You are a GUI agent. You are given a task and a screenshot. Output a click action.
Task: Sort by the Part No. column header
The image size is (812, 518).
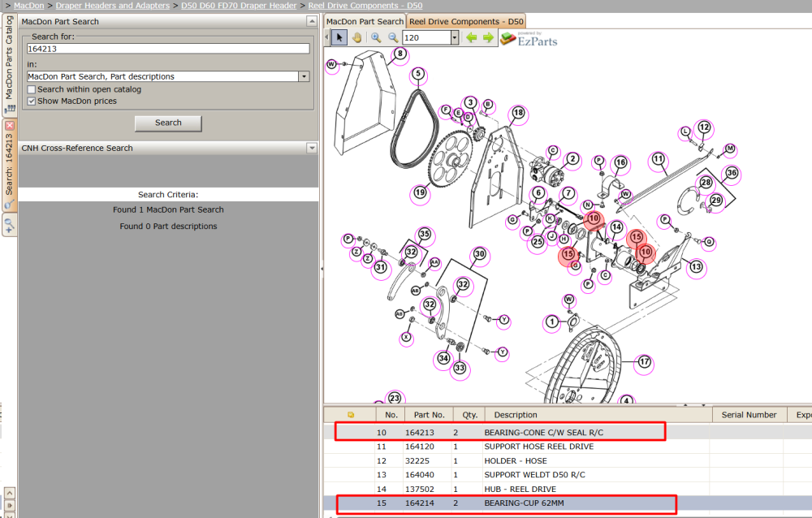[430, 415]
